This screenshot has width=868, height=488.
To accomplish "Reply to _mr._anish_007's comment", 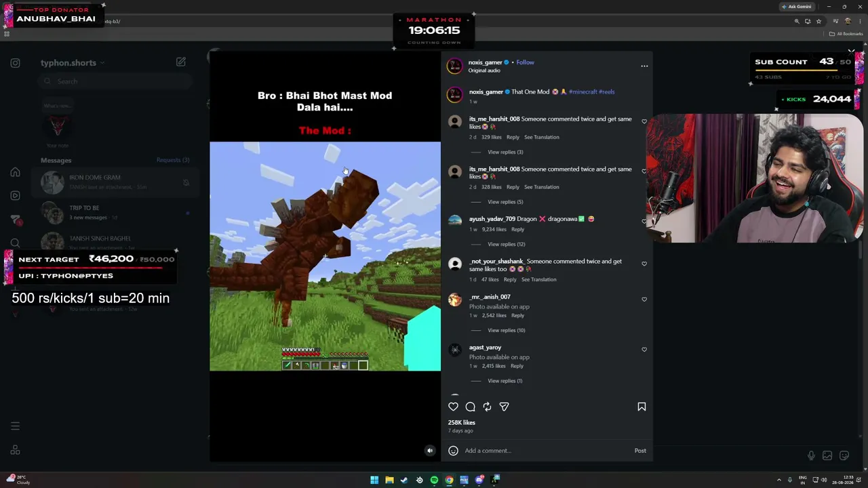I will pos(517,315).
